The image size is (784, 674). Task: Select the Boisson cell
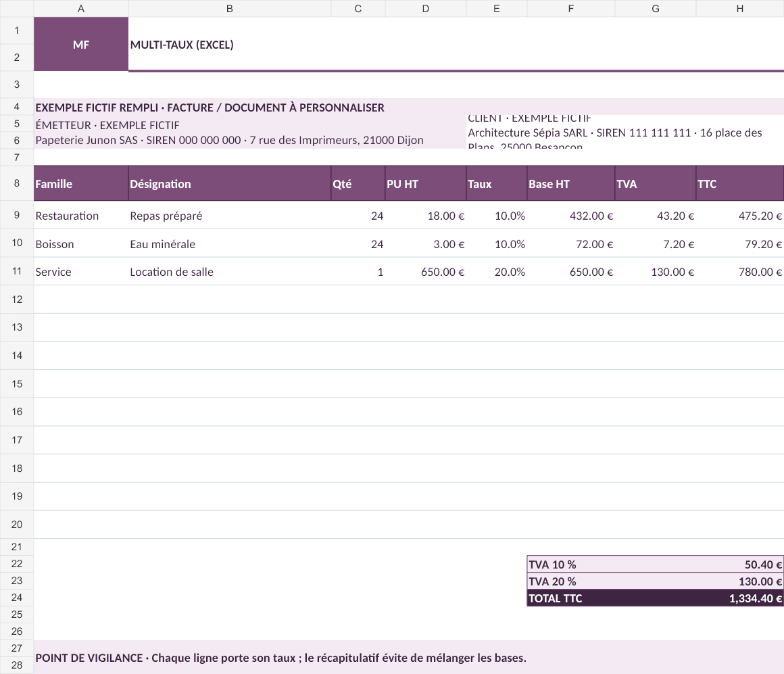81,243
